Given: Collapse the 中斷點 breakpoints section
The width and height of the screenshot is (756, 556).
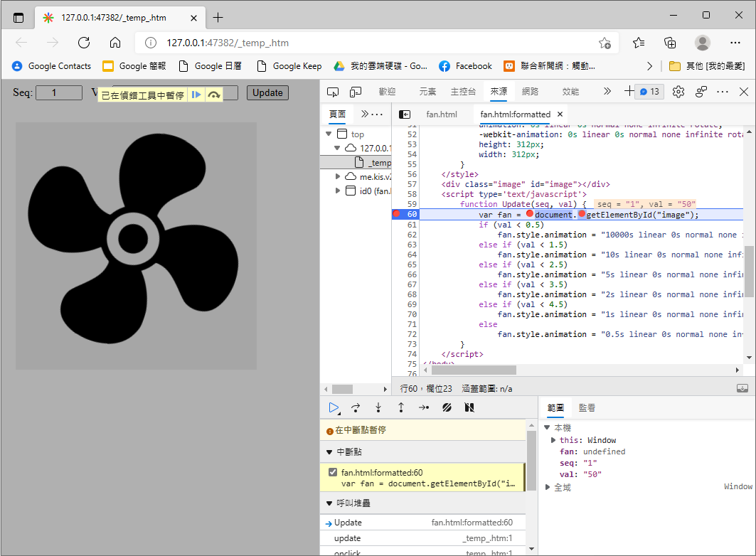Looking at the screenshot, I should point(329,452).
